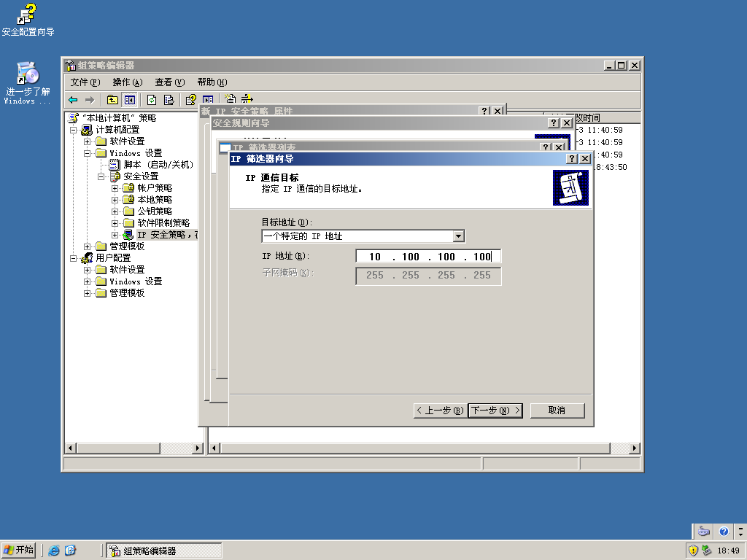The image size is (747, 560).
Task: Click the tree pane scrollbar left arrow
Action: coord(71,448)
